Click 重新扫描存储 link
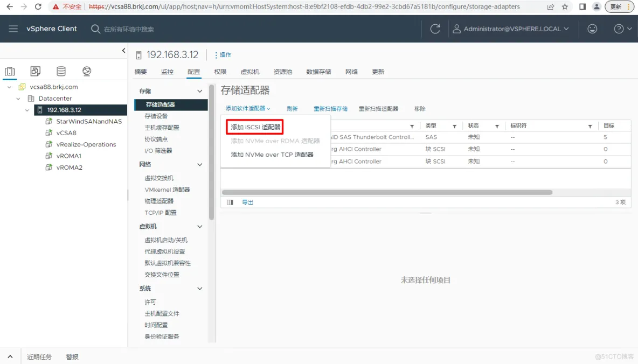 pyautogui.click(x=330, y=109)
